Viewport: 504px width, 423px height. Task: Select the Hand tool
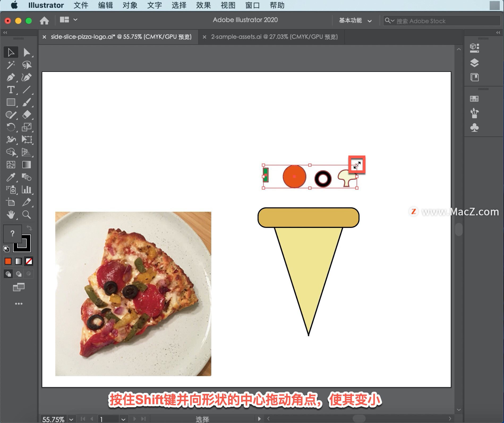click(x=11, y=214)
